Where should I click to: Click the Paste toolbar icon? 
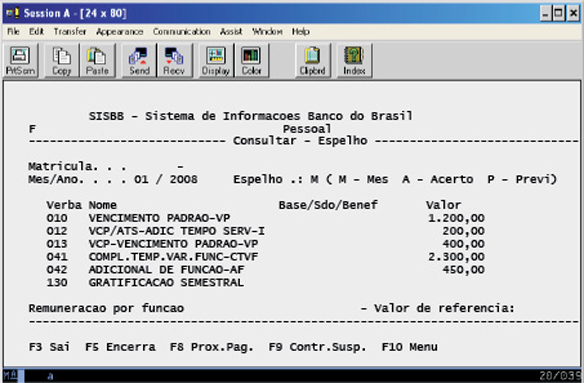(97, 60)
